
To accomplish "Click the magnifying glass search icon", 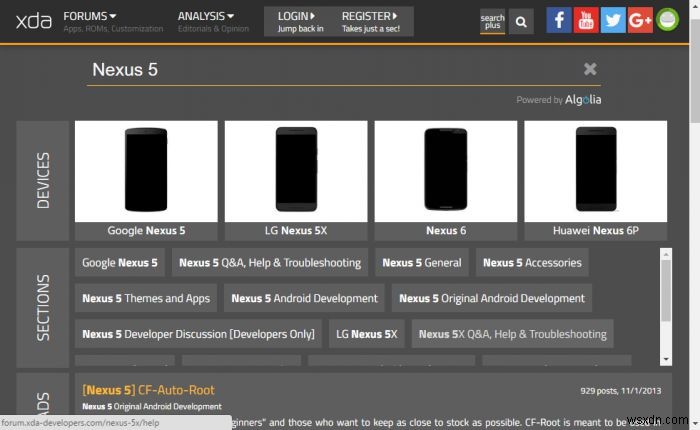I will (x=521, y=21).
